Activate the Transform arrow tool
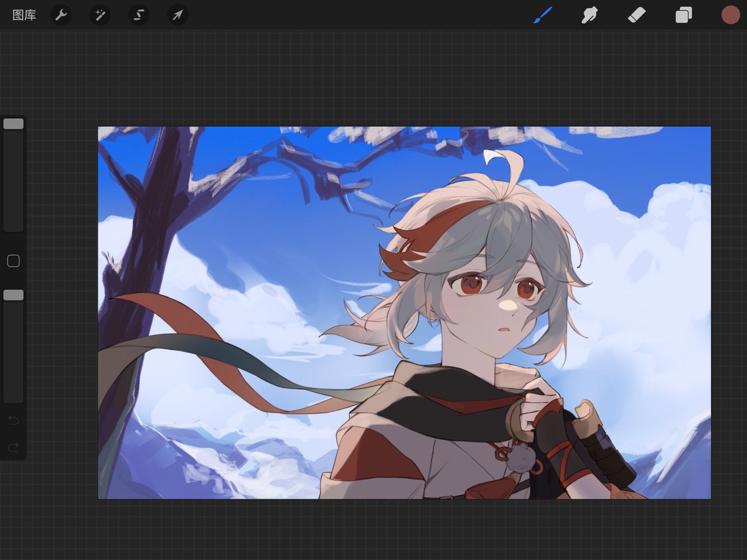Image resolution: width=747 pixels, height=560 pixels. [x=177, y=15]
